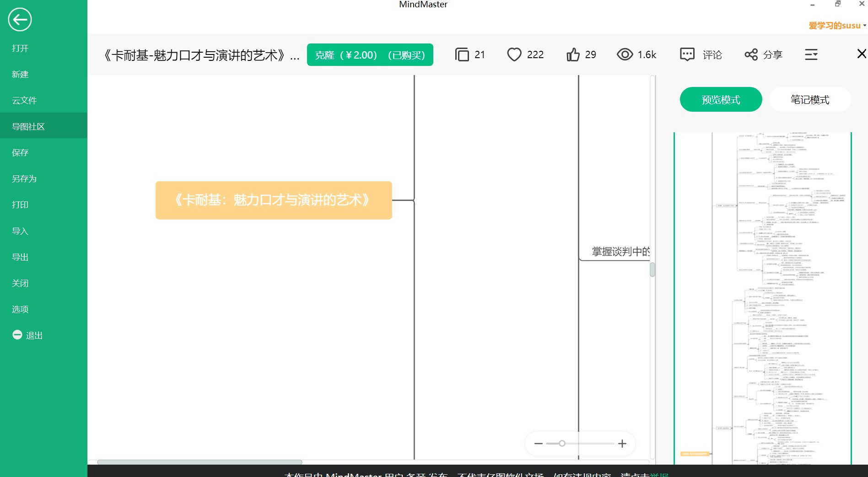Minimize the MindMaster window

[812, 5]
